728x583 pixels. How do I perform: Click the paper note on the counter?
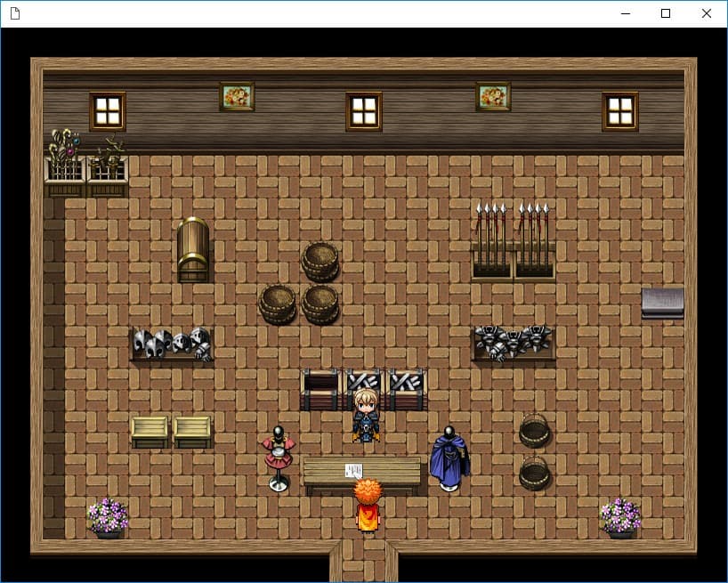(354, 471)
